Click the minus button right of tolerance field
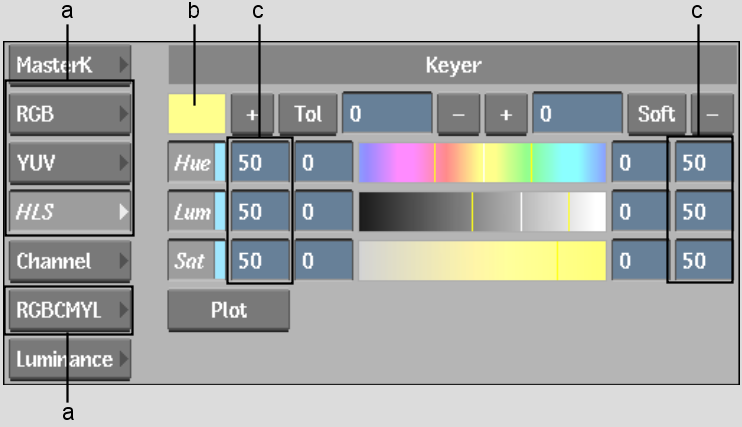Screen dimensions: 742x427 458,114
